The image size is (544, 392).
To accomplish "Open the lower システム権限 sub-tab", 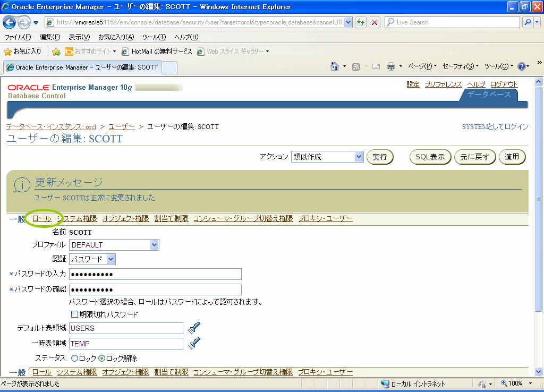I will click(x=77, y=372).
